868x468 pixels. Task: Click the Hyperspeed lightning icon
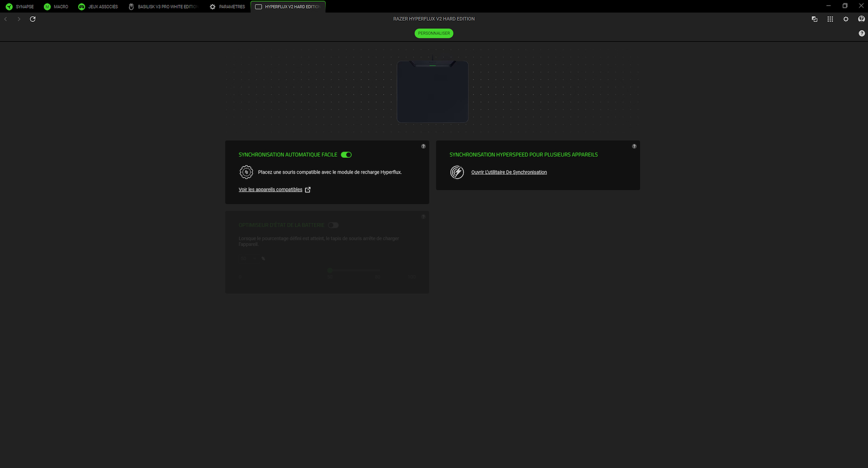click(x=457, y=172)
